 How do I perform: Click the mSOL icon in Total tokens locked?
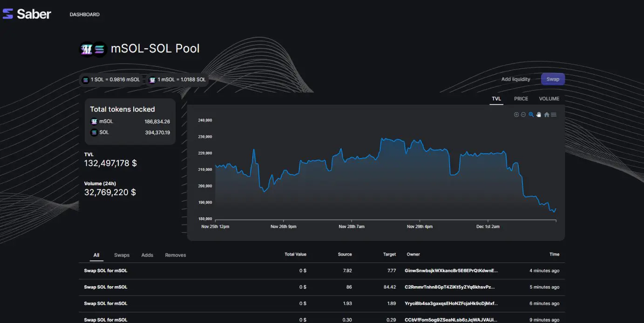point(94,121)
